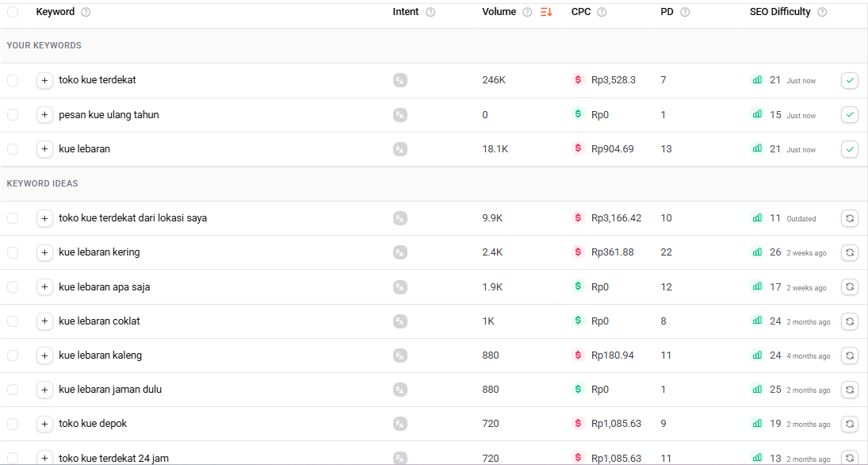This screenshot has height=465, width=868.
Task: Click plus for kue lebaran jaman dulu
Action: [45, 390]
